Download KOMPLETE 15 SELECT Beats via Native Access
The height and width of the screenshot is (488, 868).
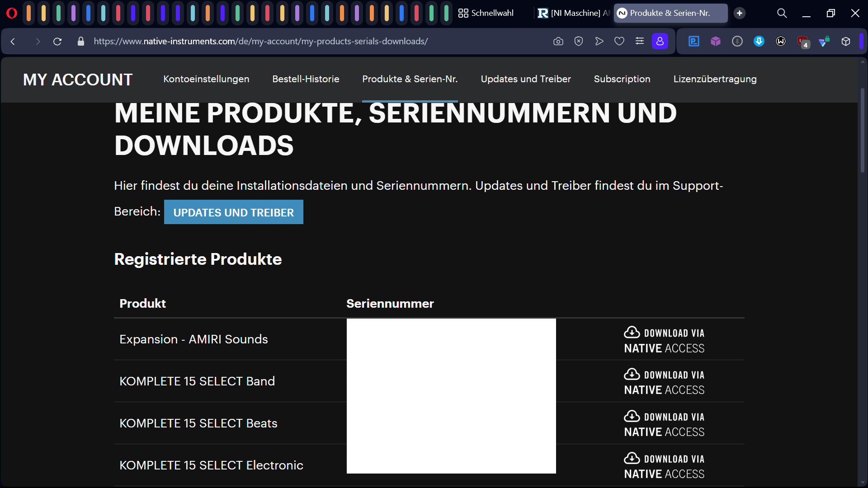[664, 424]
